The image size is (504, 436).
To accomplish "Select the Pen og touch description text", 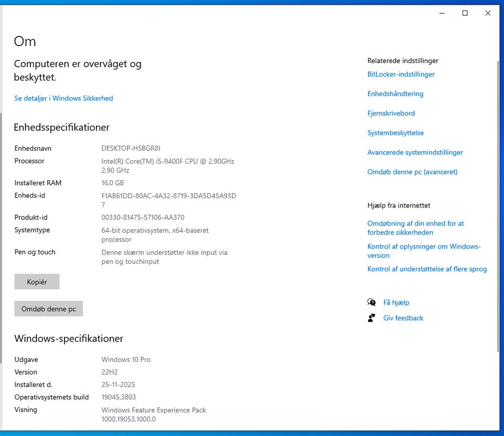I will pyautogui.click(x=164, y=257).
